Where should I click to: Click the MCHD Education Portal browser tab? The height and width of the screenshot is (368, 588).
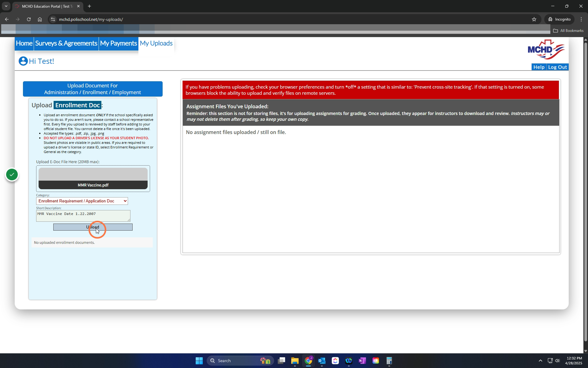click(47, 6)
